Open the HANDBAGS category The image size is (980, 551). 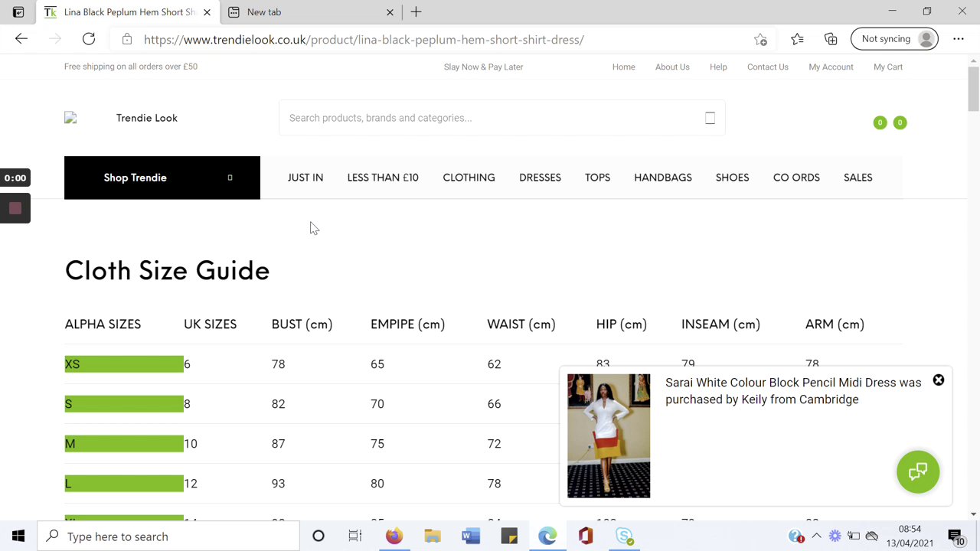coord(662,178)
